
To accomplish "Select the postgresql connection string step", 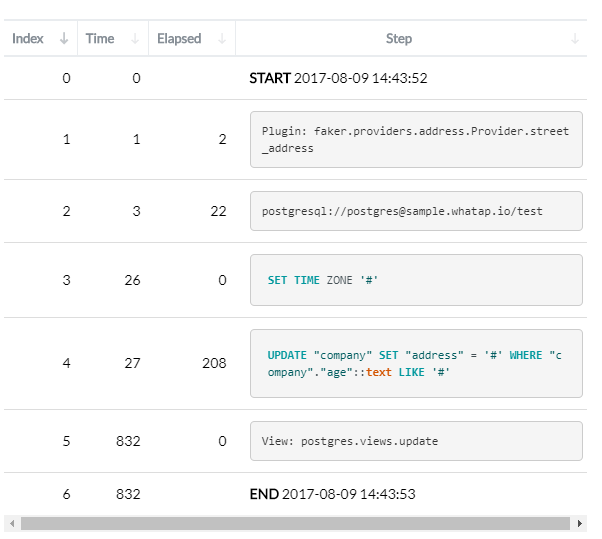I will tap(416, 211).
